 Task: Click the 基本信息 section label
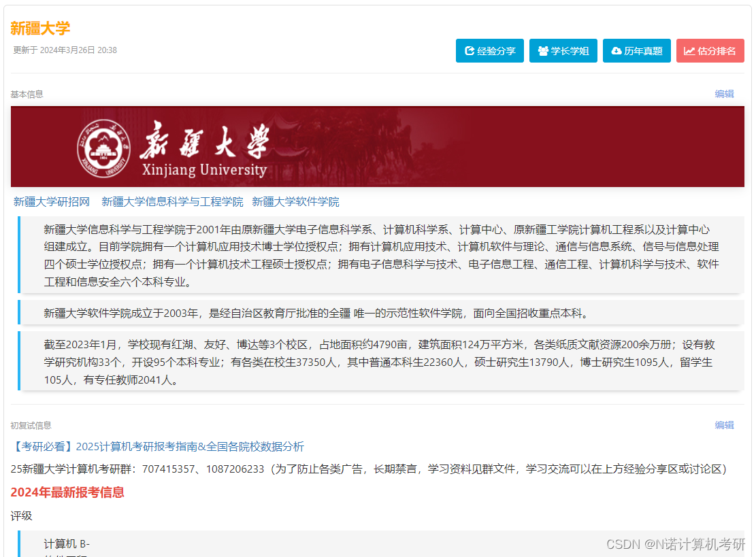[27, 95]
